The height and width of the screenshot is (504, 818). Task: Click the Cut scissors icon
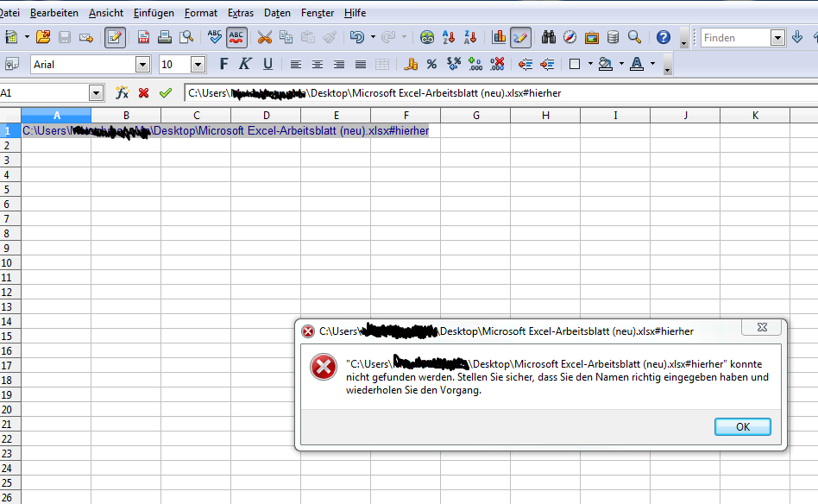pos(265,37)
